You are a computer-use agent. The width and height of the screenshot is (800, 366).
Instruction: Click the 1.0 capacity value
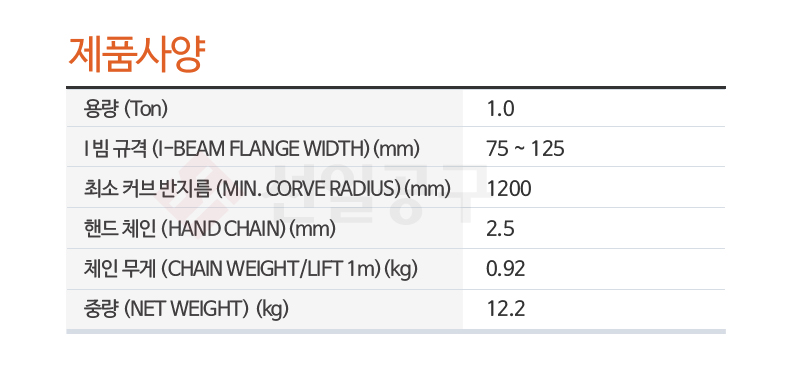pyautogui.click(x=501, y=109)
